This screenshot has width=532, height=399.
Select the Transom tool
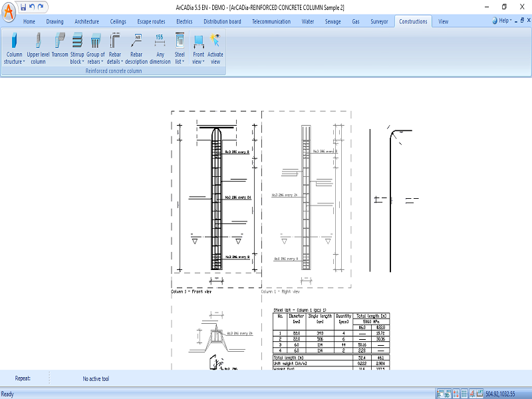pyautogui.click(x=59, y=50)
